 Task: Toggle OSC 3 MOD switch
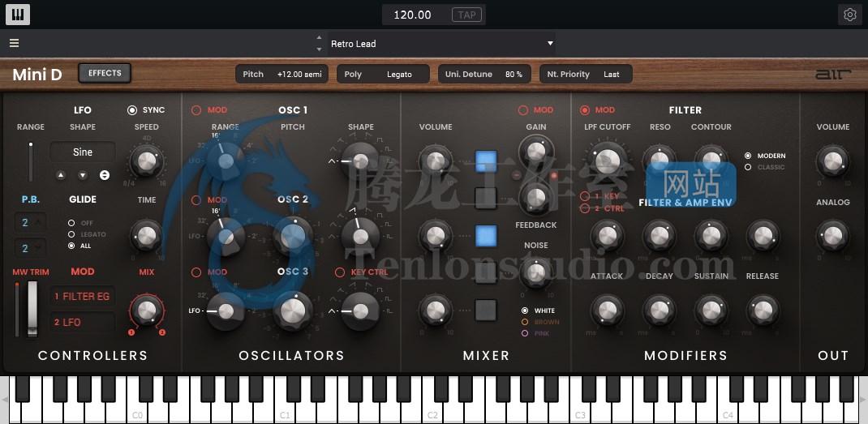pos(196,272)
